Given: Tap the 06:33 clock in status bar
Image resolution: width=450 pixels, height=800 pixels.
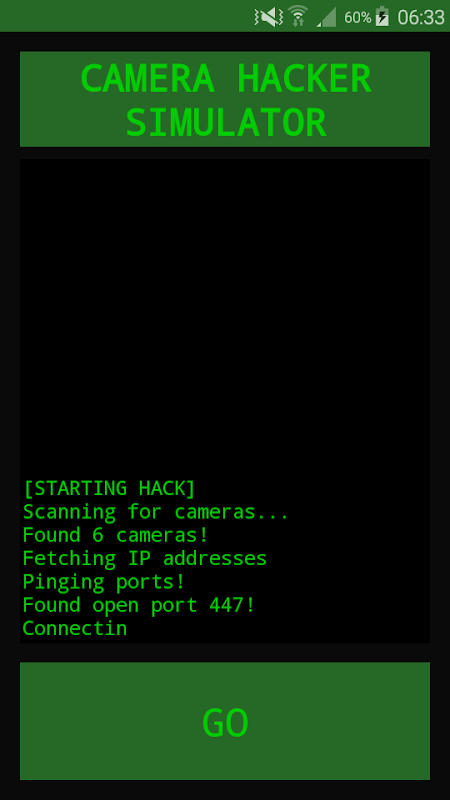Looking at the screenshot, I should [x=421, y=18].
